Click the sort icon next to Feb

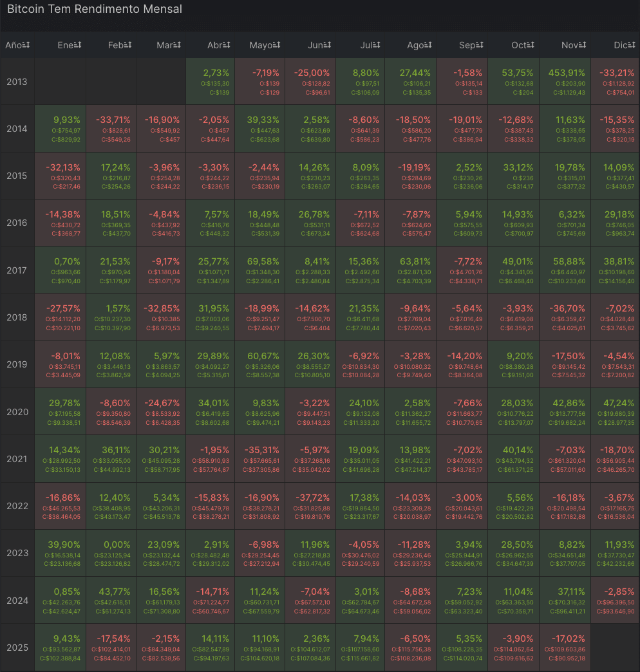pyautogui.click(x=127, y=45)
